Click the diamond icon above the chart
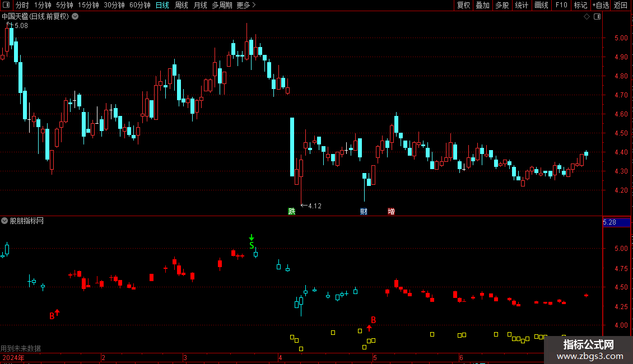Viewport: 633px width, 364px height. (x=587, y=17)
